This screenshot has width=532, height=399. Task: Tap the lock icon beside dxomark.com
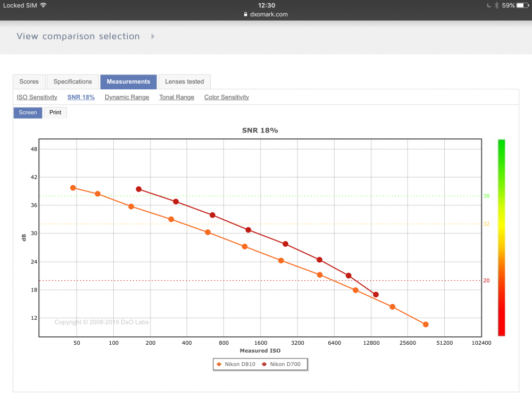click(246, 14)
